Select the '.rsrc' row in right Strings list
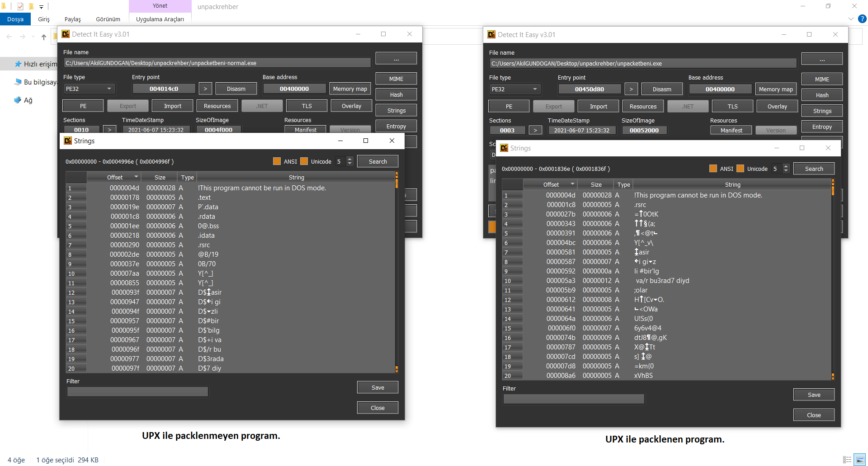 [x=667, y=205]
